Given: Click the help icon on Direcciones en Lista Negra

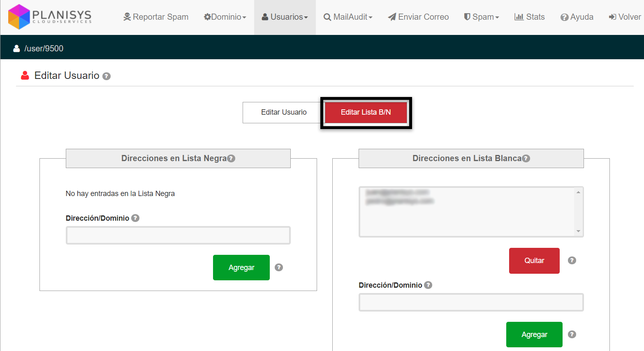Looking at the screenshot, I should 232,158.
